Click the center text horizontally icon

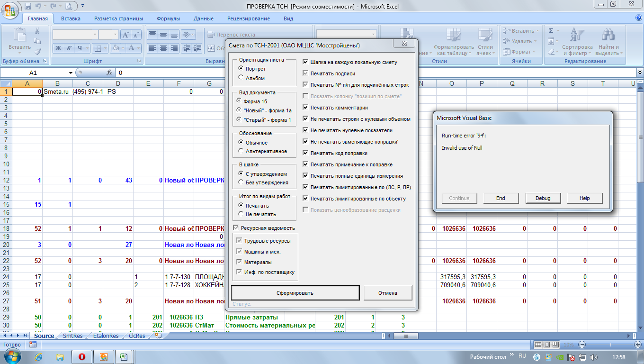click(x=163, y=48)
